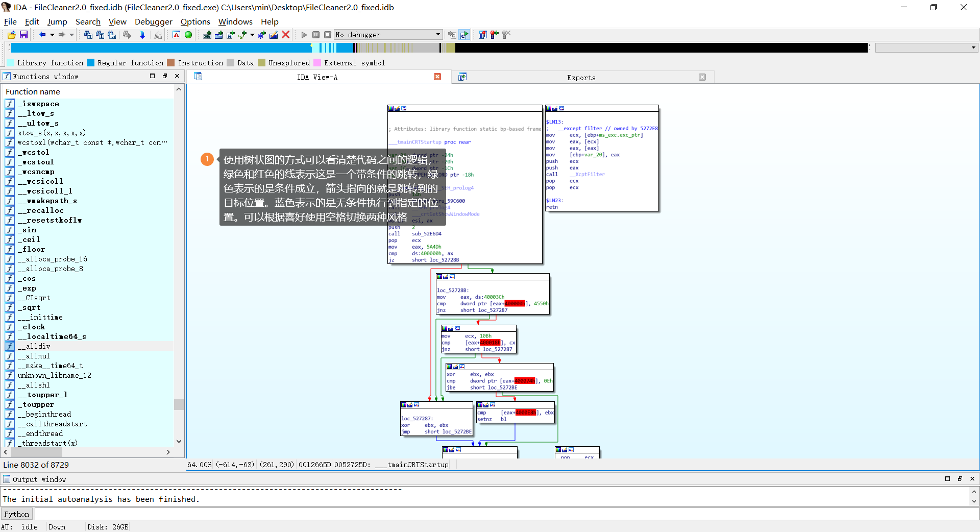Click the Python console button
980x532 pixels.
pos(17,514)
